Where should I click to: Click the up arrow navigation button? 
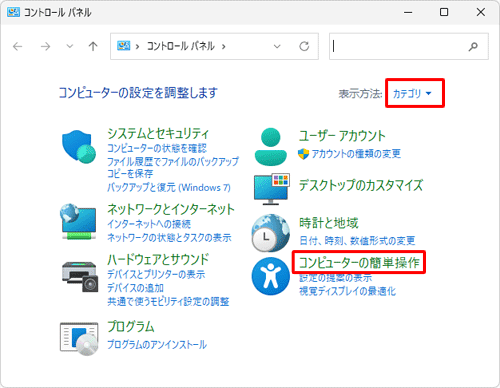pyautogui.click(x=93, y=46)
